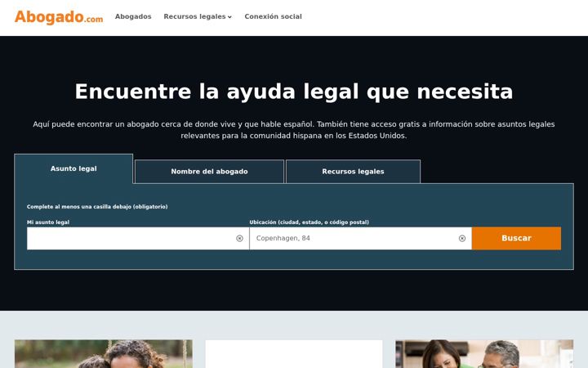Select the Asunto legal search tab
The image size is (588, 368).
click(73, 168)
